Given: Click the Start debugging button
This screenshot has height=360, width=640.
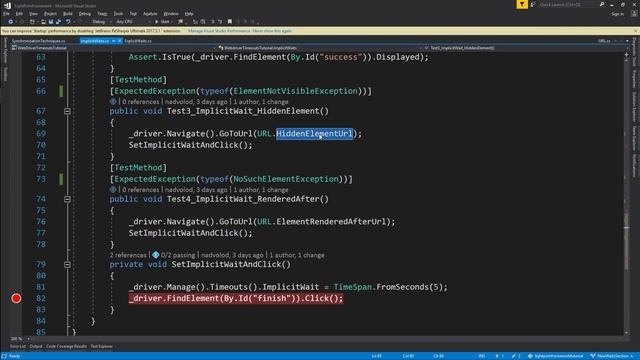Looking at the screenshot, I should tap(162, 22).
